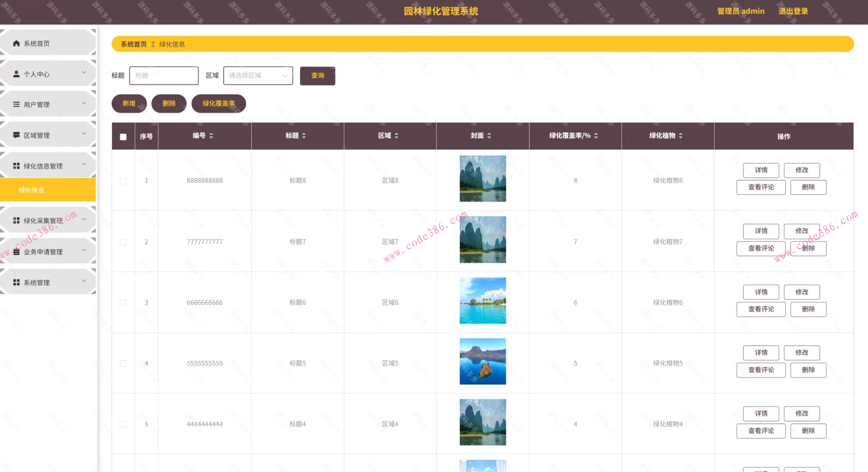
Task: Click 删除 for row 标题8
Action: (x=808, y=187)
